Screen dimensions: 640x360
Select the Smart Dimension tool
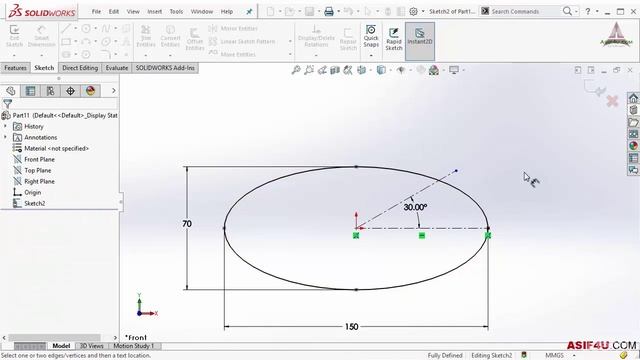tap(41, 36)
